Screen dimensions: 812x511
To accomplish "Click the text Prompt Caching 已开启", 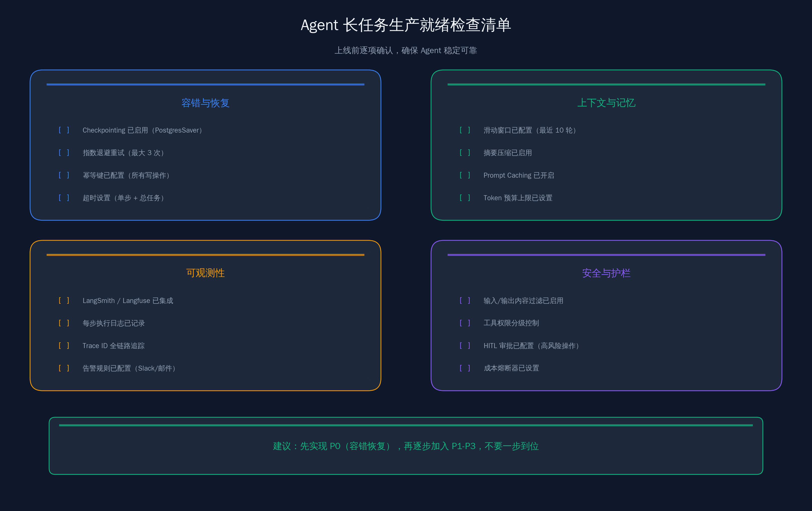I will (x=519, y=175).
